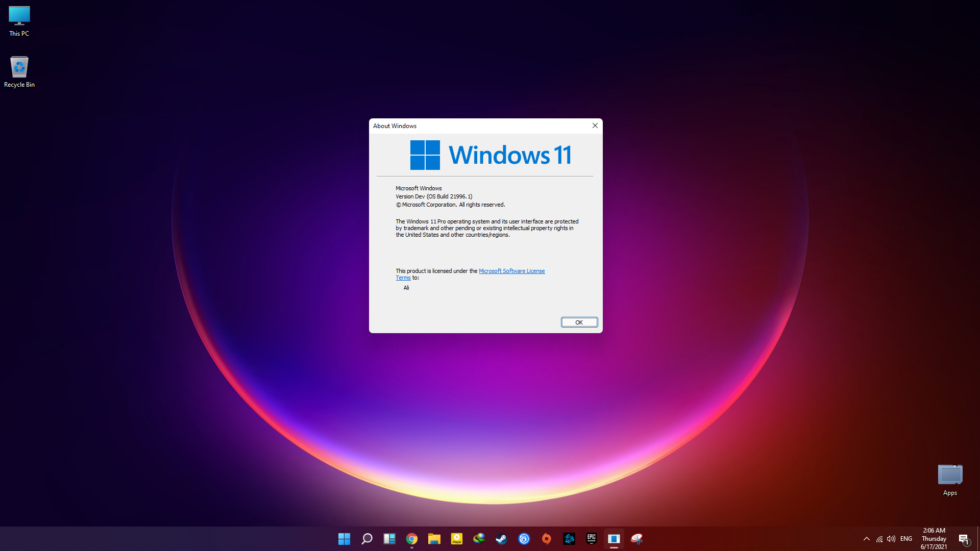Viewport: 980px width, 551px height.
Task: Select the active About Windows taskbar icon
Action: [614, 539]
